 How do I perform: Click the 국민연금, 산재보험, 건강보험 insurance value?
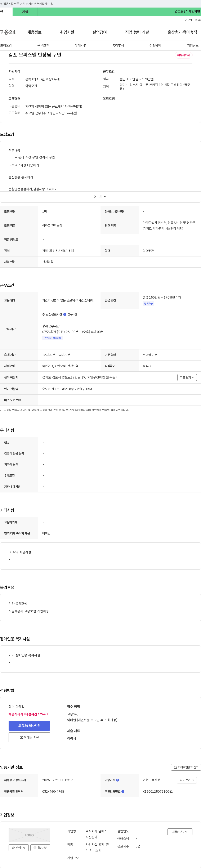[60, 366]
